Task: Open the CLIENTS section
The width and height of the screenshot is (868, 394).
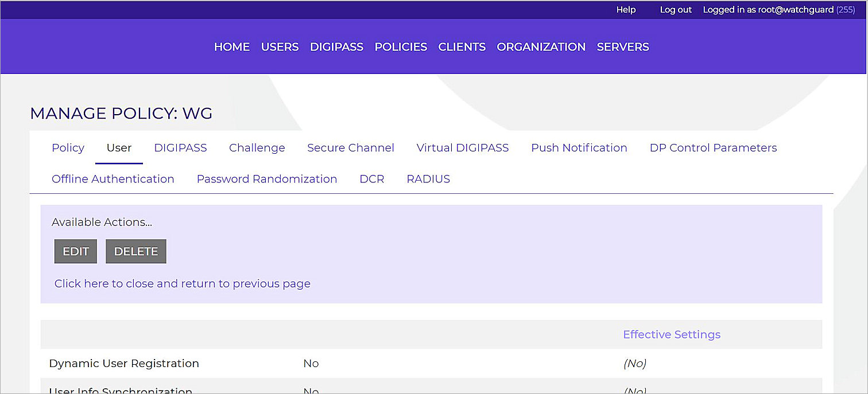Action: pos(462,47)
